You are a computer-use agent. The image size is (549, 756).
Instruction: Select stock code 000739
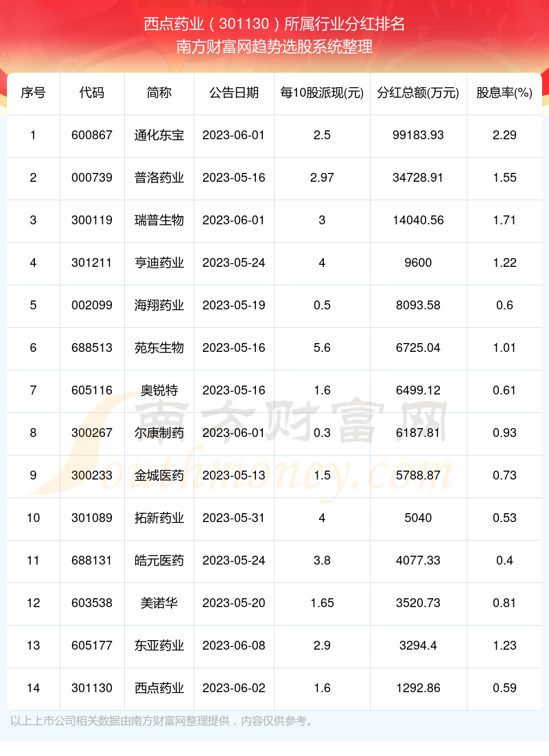click(92, 178)
